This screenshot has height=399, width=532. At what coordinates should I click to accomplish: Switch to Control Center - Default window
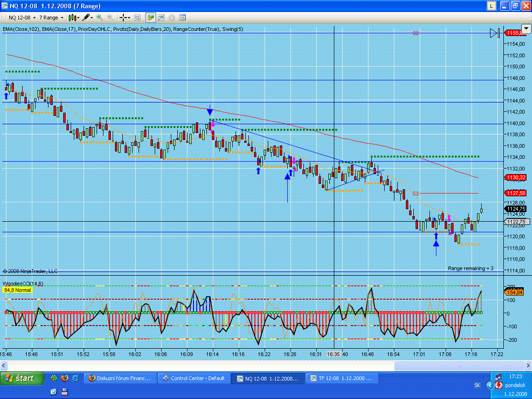pos(193,378)
